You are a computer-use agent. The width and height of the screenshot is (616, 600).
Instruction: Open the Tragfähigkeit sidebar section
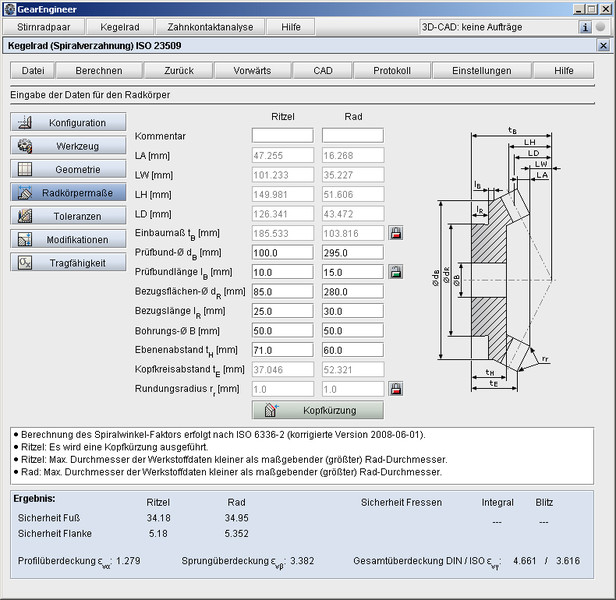69,262
